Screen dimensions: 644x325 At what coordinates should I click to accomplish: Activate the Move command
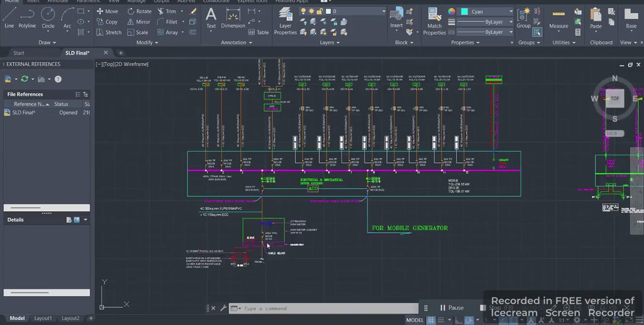tap(107, 11)
